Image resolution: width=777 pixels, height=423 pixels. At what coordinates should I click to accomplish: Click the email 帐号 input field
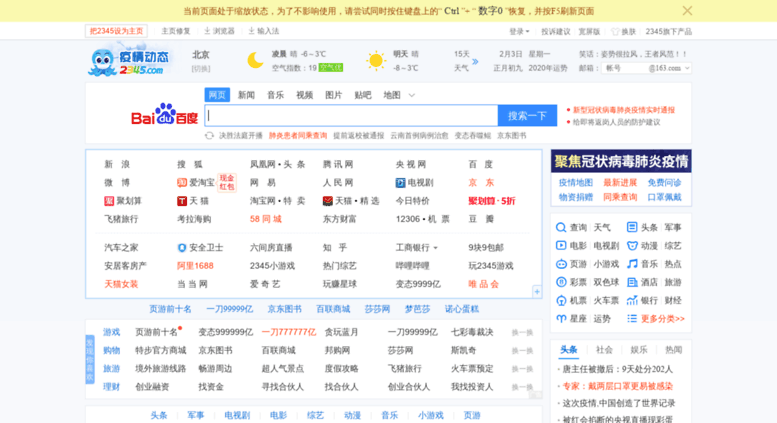[625, 68]
